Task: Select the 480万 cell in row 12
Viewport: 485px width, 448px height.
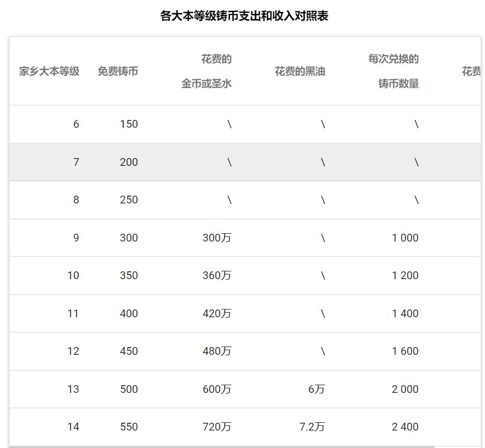Action: click(x=216, y=351)
